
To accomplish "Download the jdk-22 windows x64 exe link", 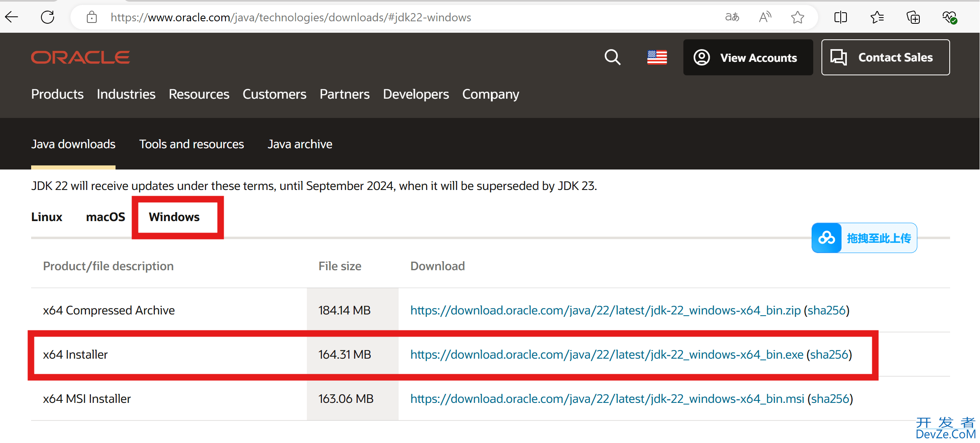I will click(x=607, y=355).
